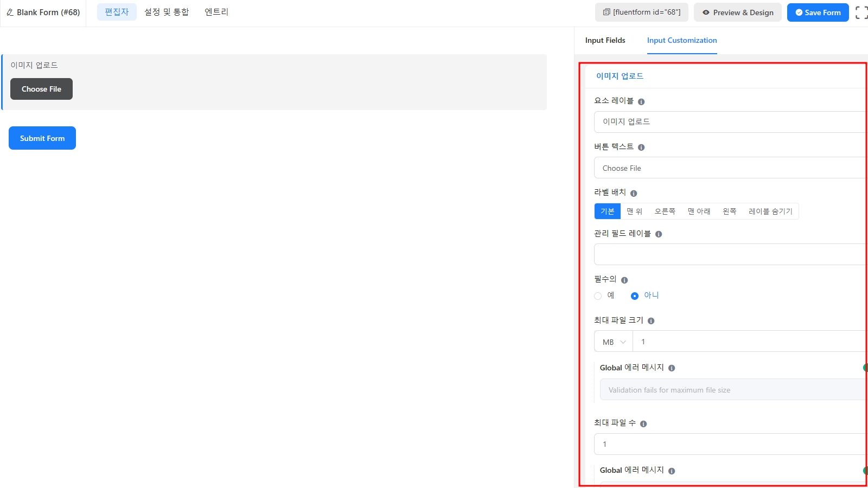Click info icon next to 요소 레이블

click(x=641, y=102)
